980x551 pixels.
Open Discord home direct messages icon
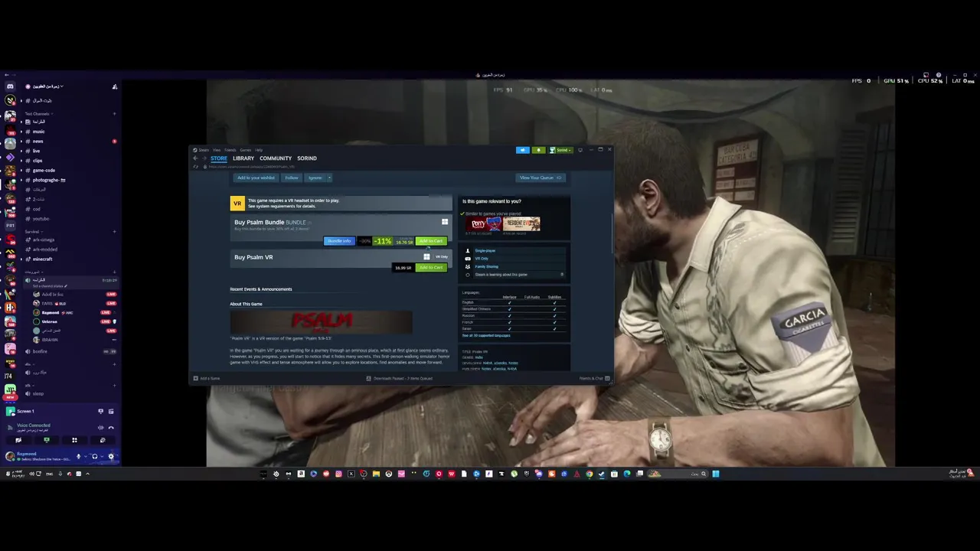[x=10, y=86]
